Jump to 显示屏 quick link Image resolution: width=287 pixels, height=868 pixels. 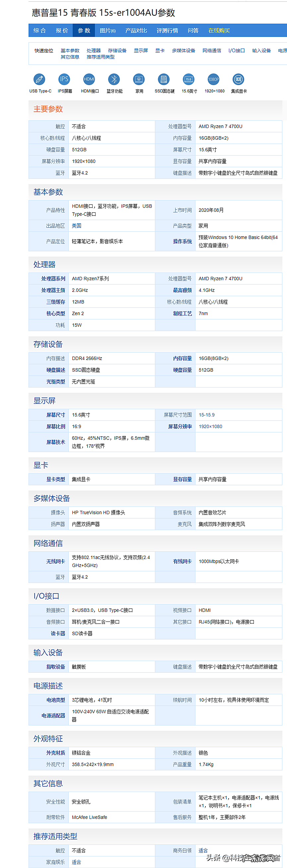[141, 51]
